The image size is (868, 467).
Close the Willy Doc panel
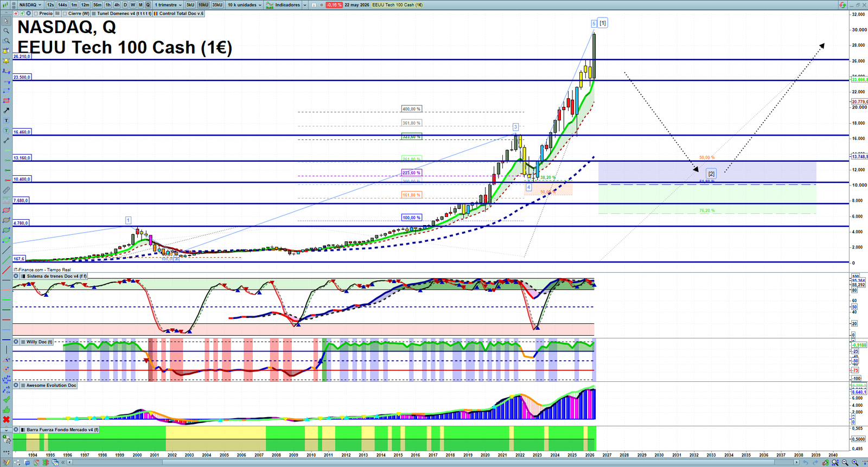pos(16,342)
